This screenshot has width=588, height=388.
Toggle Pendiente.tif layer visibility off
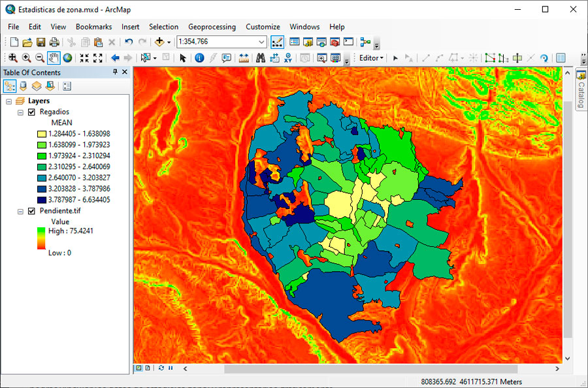[31, 212]
